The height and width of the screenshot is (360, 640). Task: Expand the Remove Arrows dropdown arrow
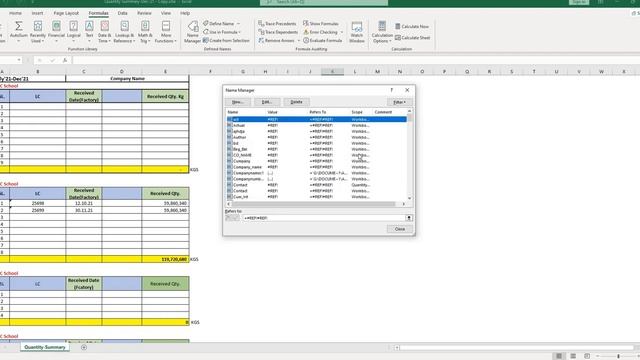[298, 40]
